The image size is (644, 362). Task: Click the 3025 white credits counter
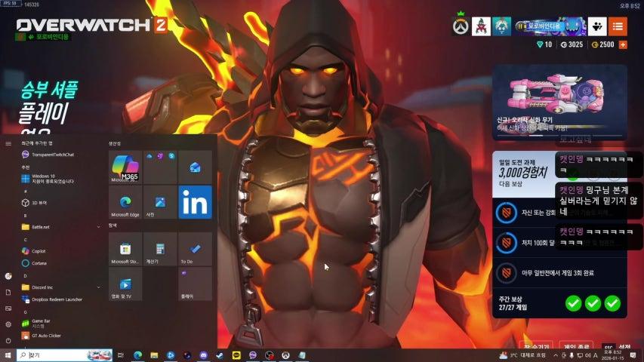(x=572, y=44)
